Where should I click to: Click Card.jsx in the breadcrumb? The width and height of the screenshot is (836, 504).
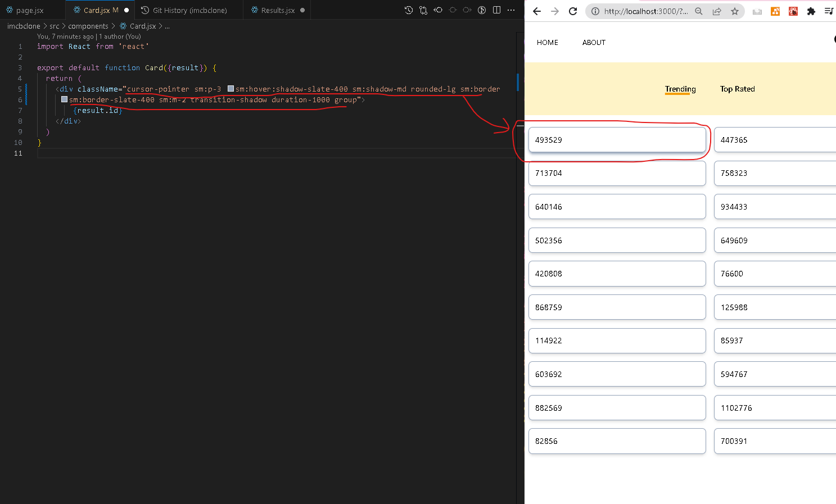[142, 26]
